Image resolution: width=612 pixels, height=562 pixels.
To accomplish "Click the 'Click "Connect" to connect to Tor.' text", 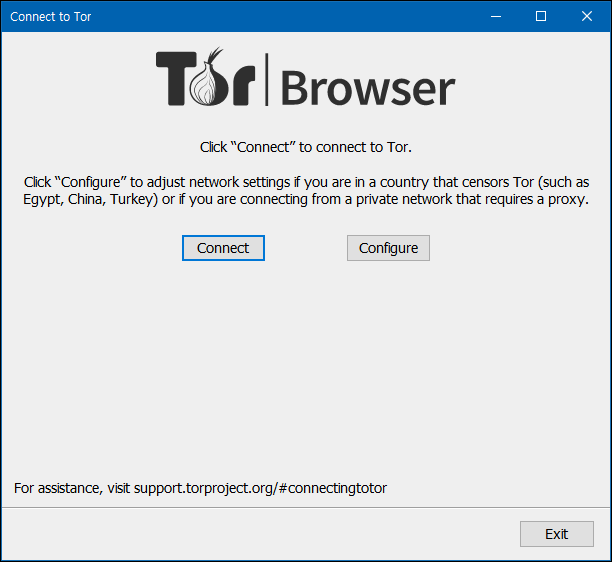I will (x=306, y=147).
